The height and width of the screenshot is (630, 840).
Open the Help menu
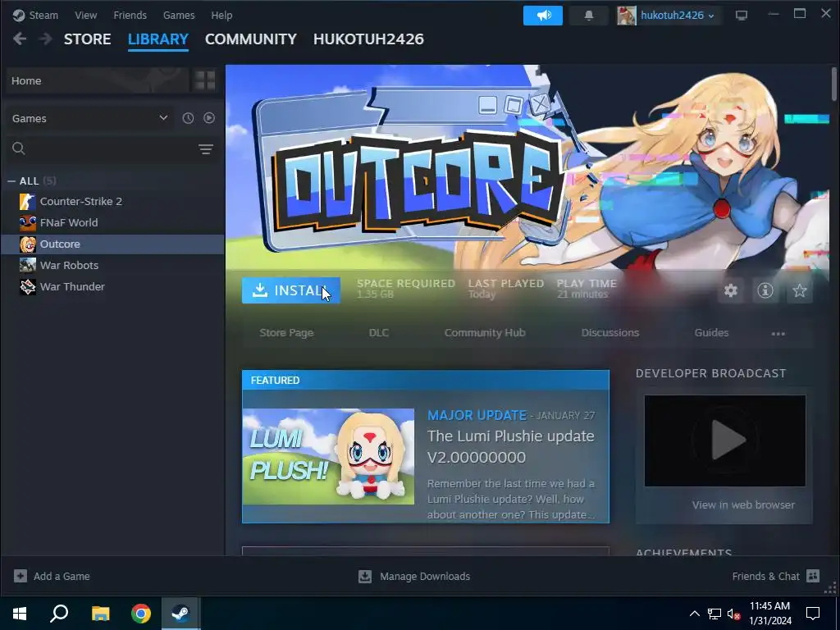(x=221, y=15)
